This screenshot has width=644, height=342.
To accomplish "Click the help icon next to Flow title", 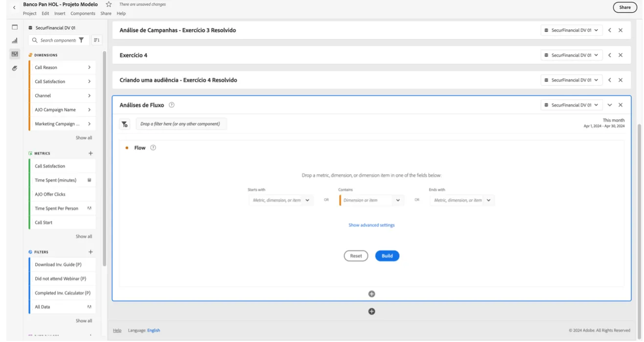I will [153, 148].
